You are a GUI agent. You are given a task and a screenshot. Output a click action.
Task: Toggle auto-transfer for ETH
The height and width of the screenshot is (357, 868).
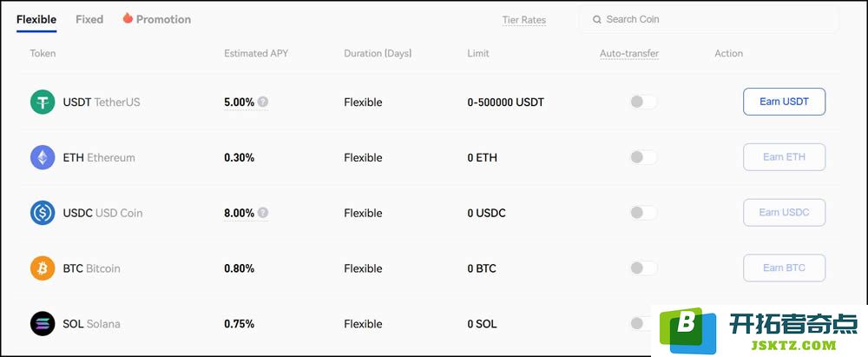point(643,157)
